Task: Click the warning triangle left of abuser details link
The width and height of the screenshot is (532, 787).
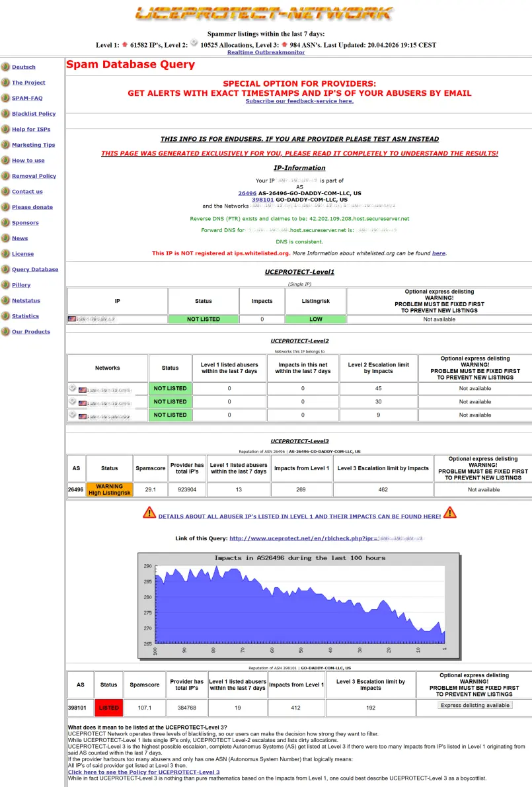Action: pos(149,513)
